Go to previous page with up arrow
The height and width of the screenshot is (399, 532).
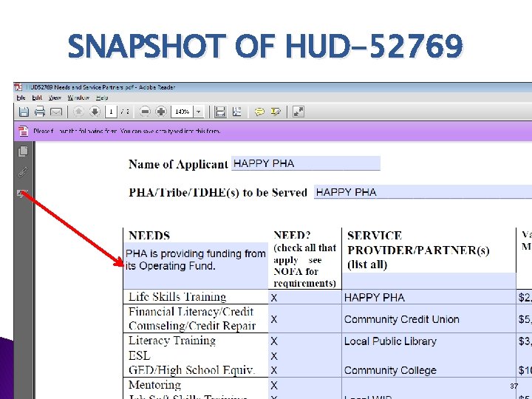point(78,112)
